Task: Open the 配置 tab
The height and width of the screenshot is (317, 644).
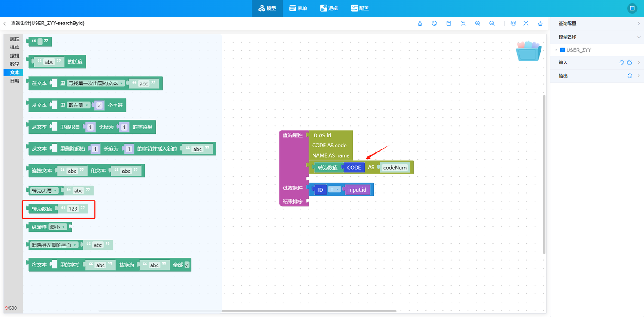Action: pos(360,8)
